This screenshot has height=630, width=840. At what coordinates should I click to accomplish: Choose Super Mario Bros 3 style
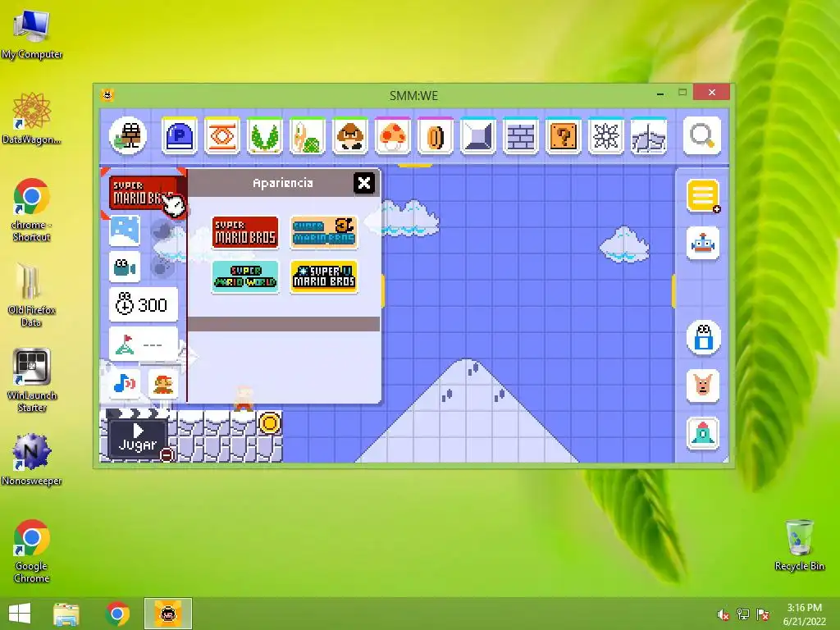(x=323, y=232)
